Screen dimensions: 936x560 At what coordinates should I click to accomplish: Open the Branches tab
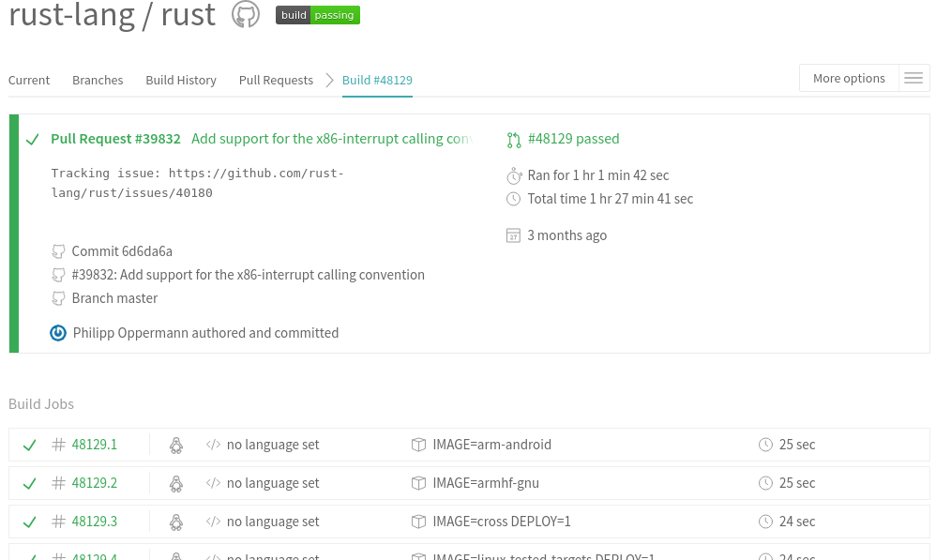click(98, 80)
